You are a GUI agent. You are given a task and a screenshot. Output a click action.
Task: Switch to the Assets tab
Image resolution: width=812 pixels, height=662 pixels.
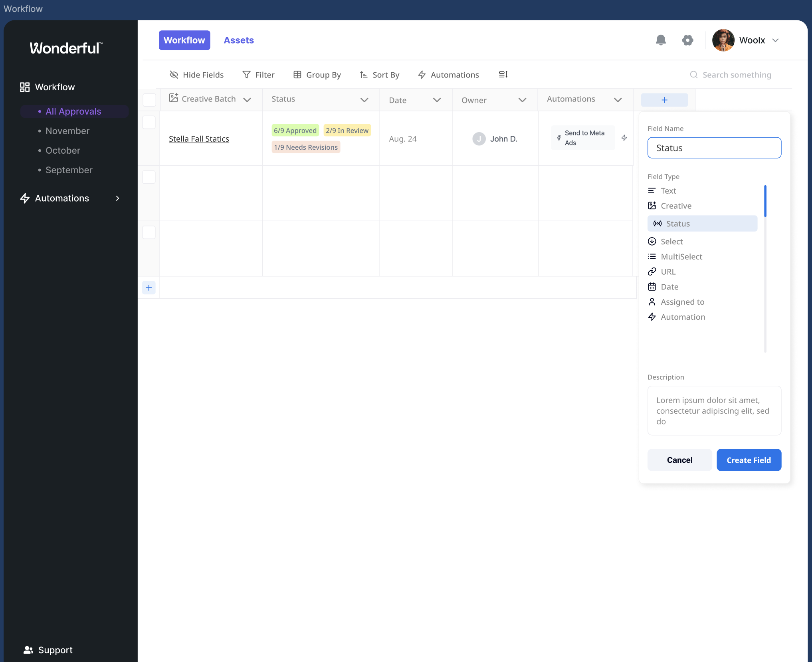tap(239, 40)
